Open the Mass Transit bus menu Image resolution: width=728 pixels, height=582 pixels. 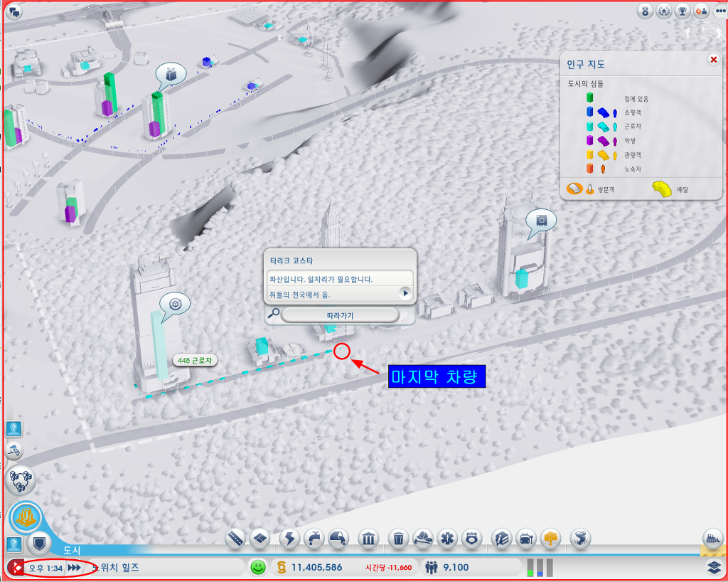click(x=526, y=539)
